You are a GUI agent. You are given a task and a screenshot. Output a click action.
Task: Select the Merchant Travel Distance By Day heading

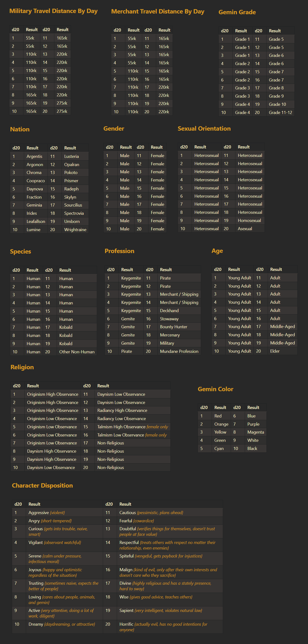point(158,12)
